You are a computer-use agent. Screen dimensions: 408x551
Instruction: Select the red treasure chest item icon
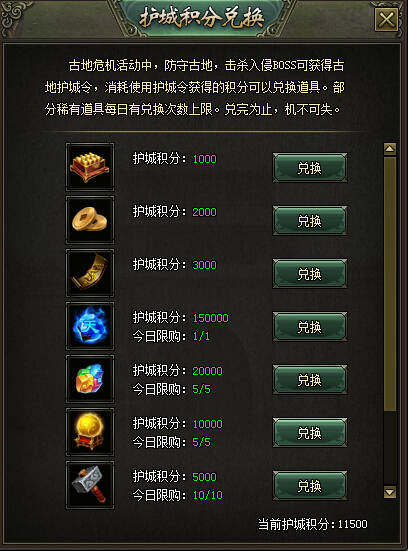pyautogui.click(x=90, y=167)
